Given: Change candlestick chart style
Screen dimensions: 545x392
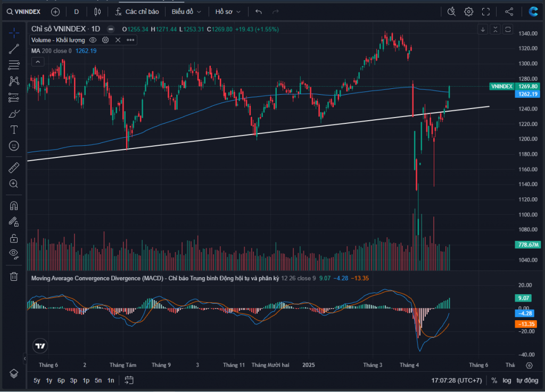Looking at the screenshot, I should (x=98, y=12).
